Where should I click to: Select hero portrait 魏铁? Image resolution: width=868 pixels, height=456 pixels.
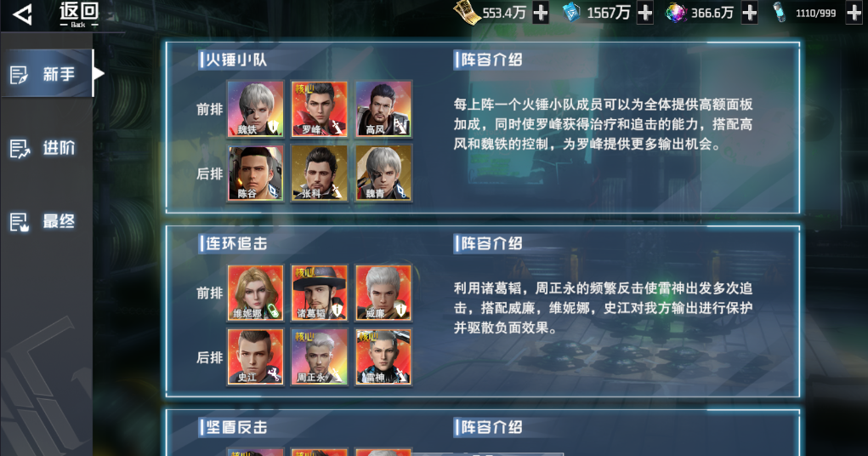256,109
